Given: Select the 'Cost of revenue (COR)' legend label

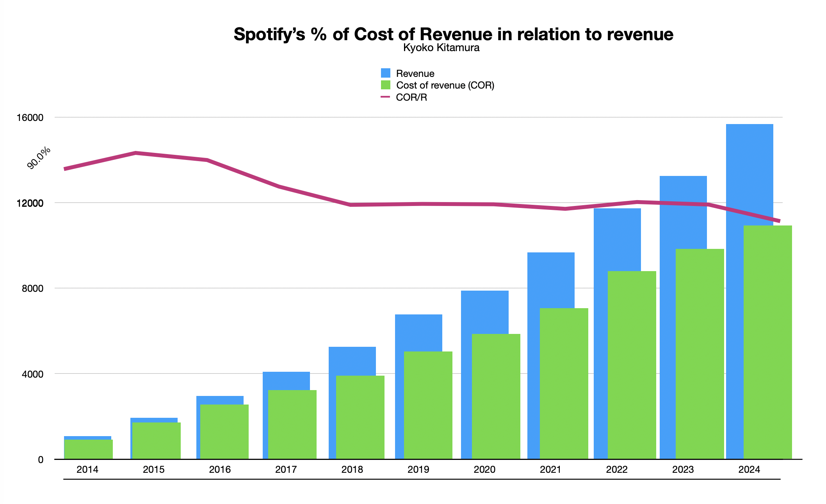Looking at the screenshot, I should pos(445,85).
